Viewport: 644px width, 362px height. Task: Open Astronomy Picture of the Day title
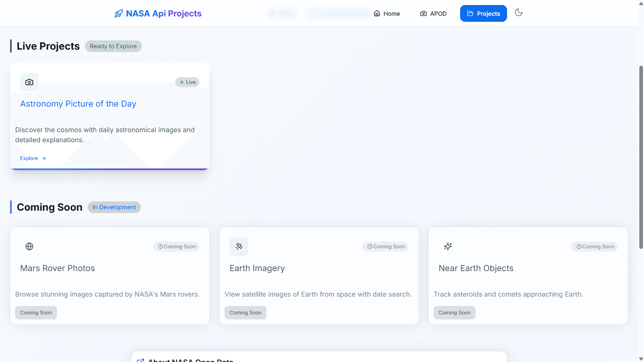tap(78, 104)
